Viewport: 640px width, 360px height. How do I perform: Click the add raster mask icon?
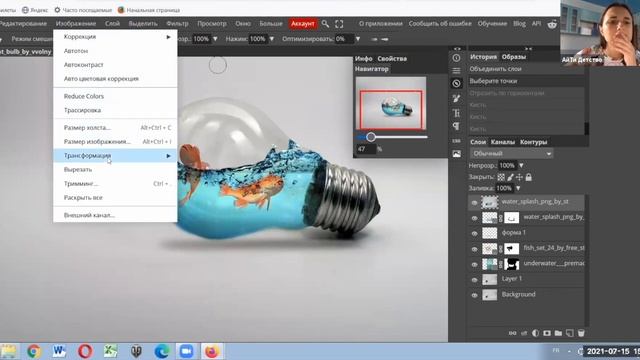pos(547,333)
